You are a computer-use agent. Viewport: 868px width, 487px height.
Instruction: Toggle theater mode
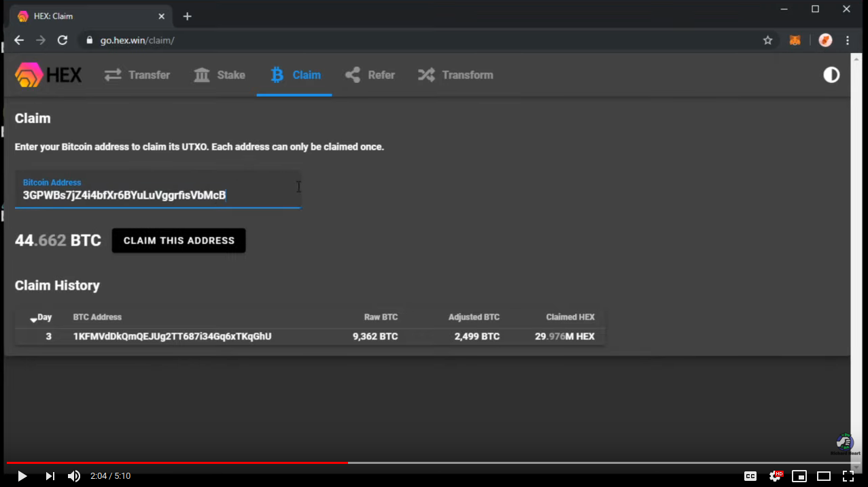point(824,476)
